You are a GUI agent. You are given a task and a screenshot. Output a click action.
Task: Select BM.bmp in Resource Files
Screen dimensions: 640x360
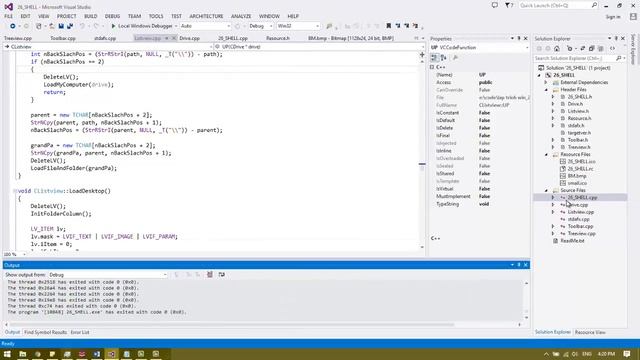coord(577,176)
